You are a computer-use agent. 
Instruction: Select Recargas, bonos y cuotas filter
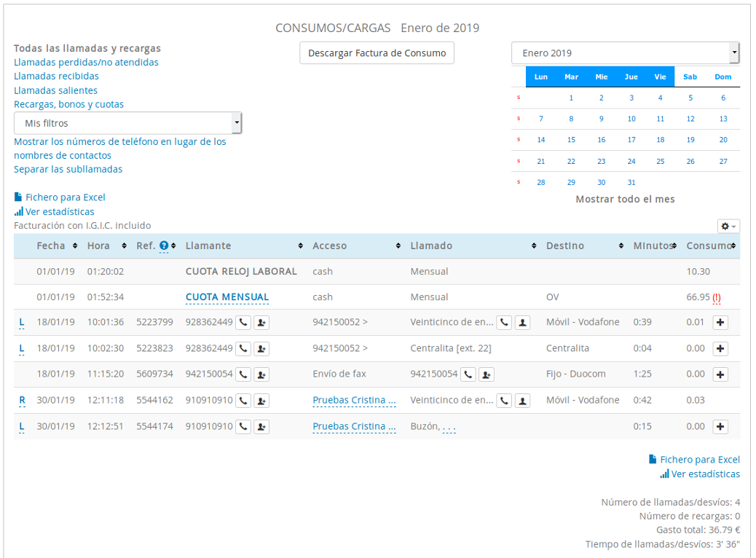pos(68,104)
